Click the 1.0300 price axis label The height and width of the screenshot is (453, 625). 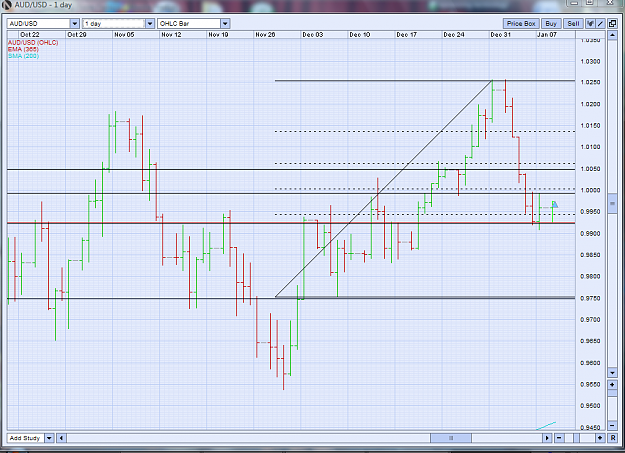point(590,61)
